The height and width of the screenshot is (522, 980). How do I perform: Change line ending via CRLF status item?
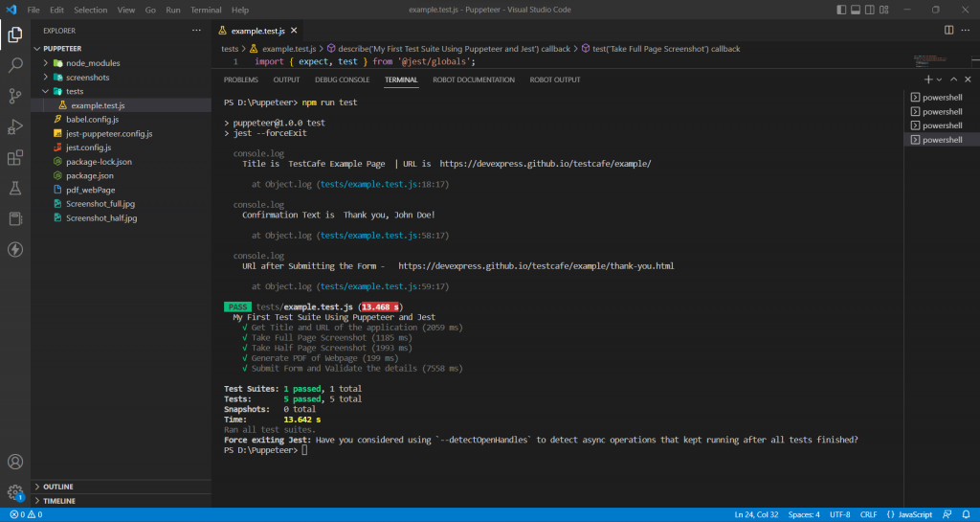pyautogui.click(x=869, y=514)
